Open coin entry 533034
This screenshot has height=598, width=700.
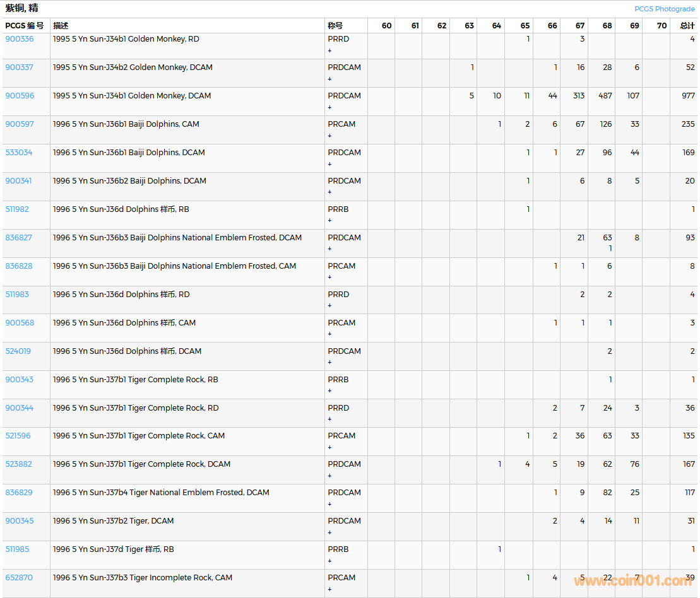click(19, 153)
